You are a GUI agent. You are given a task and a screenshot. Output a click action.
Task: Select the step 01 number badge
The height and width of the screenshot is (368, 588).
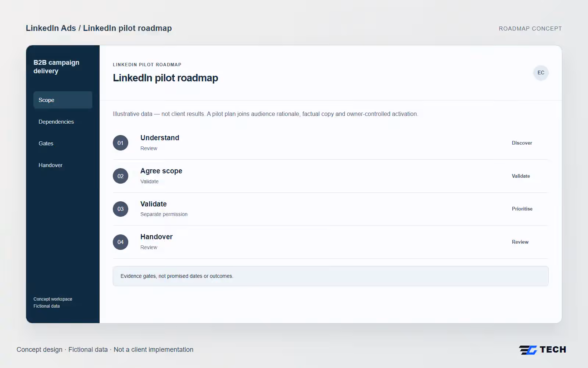pos(121,143)
